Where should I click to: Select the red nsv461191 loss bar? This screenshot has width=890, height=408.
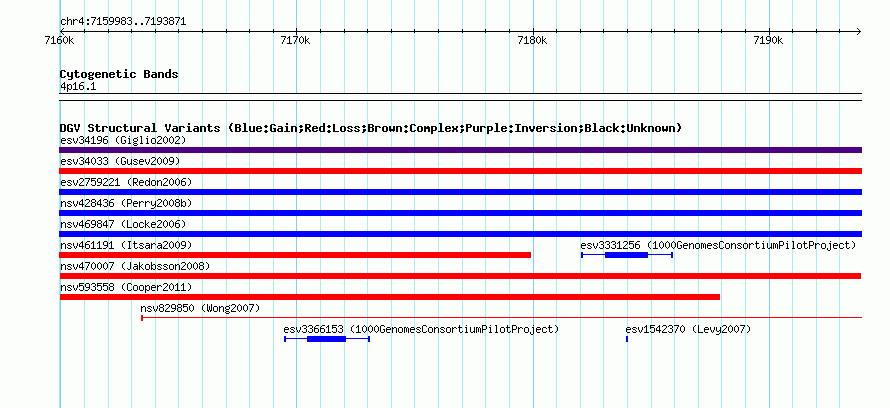point(295,255)
